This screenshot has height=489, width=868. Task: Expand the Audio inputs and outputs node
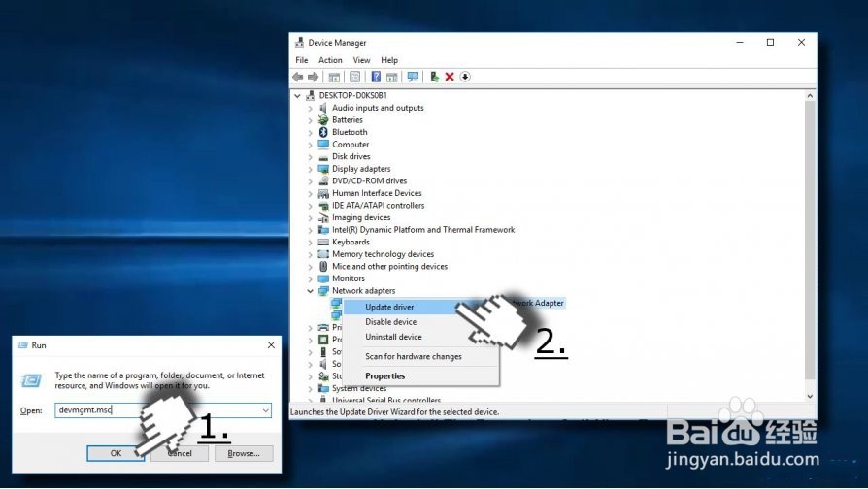(310, 109)
